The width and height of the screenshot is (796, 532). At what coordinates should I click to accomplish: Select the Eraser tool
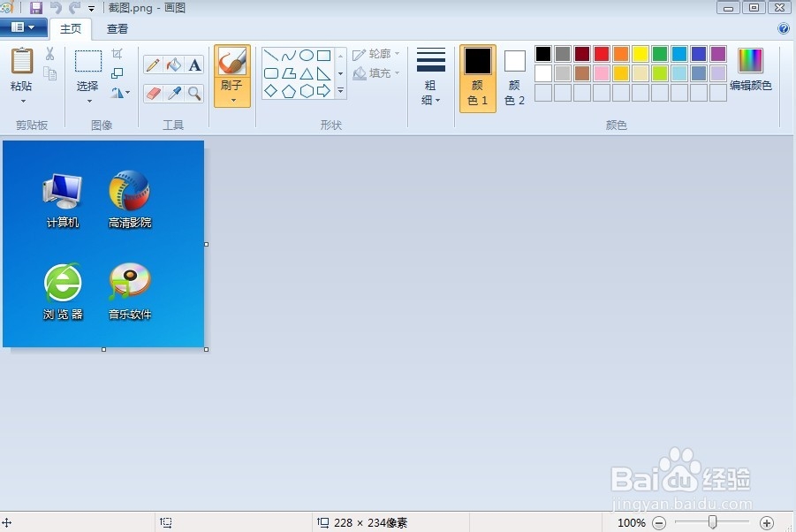pyautogui.click(x=154, y=92)
